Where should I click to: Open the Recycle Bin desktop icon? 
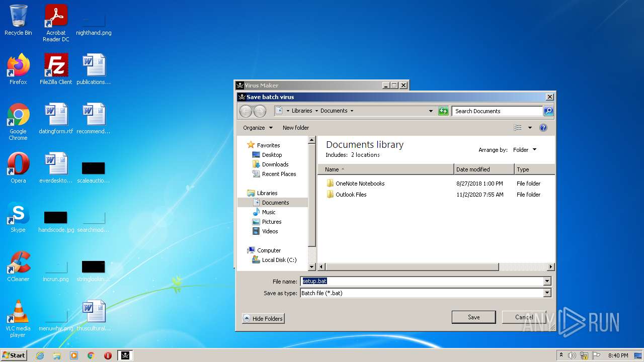point(18,20)
